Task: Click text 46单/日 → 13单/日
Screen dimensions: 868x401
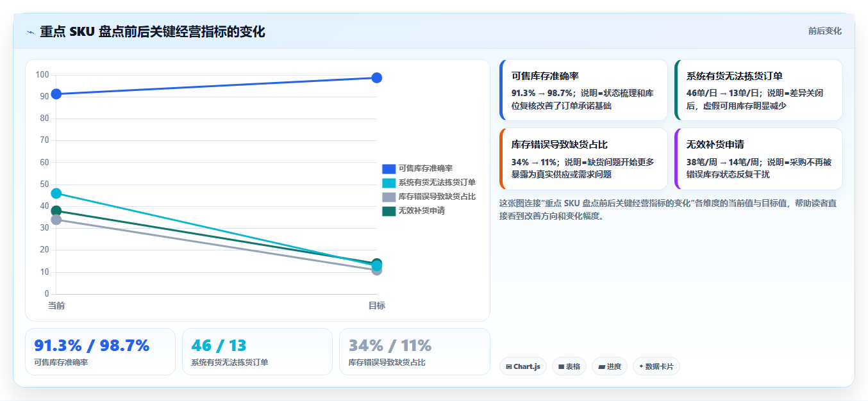Action: point(722,94)
